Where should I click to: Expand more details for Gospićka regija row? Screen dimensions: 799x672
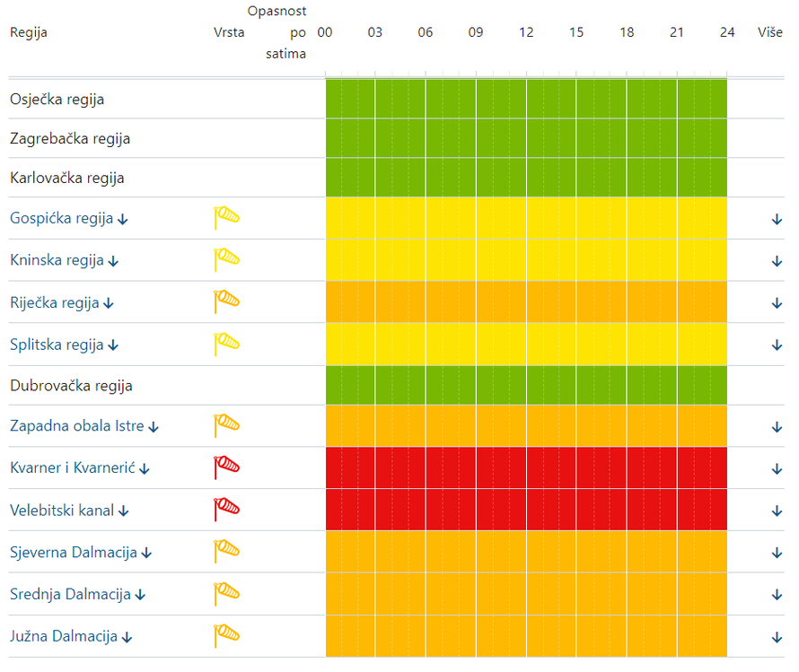[x=777, y=219]
